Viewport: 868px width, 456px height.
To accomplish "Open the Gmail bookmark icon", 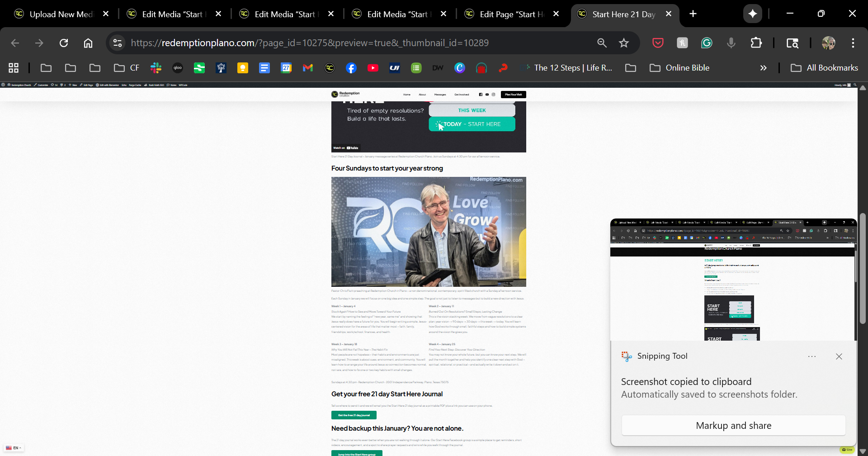I will (x=308, y=68).
